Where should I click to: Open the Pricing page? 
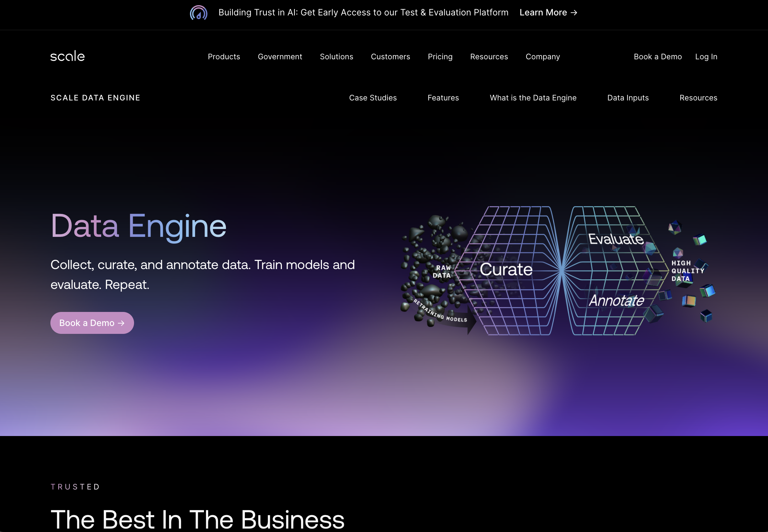tap(440, 57)
